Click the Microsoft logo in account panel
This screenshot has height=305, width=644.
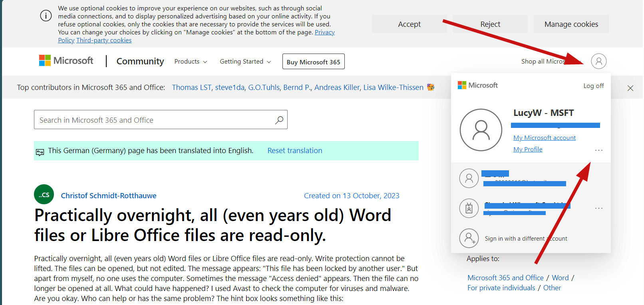478,85
